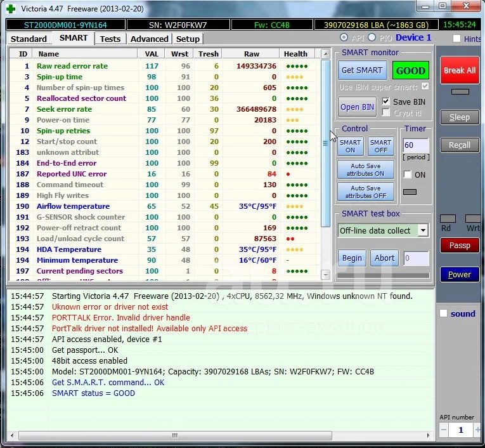Click Auto Save attributes OFF

click(366, 192)
